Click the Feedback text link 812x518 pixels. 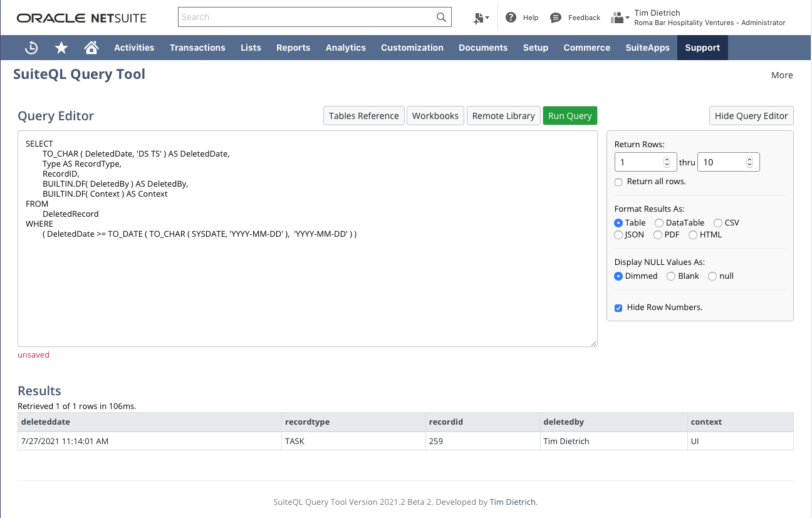pyautogui.click(x=584, y=18)
